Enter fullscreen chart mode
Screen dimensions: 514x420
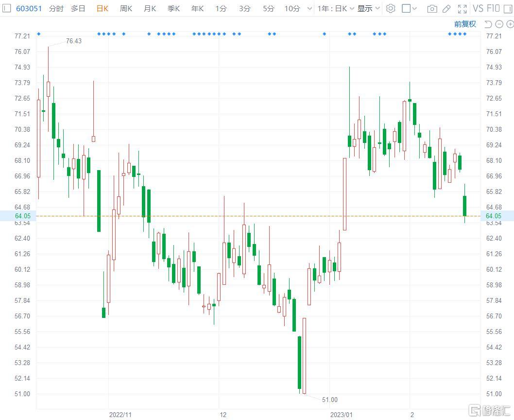[463, 9]
